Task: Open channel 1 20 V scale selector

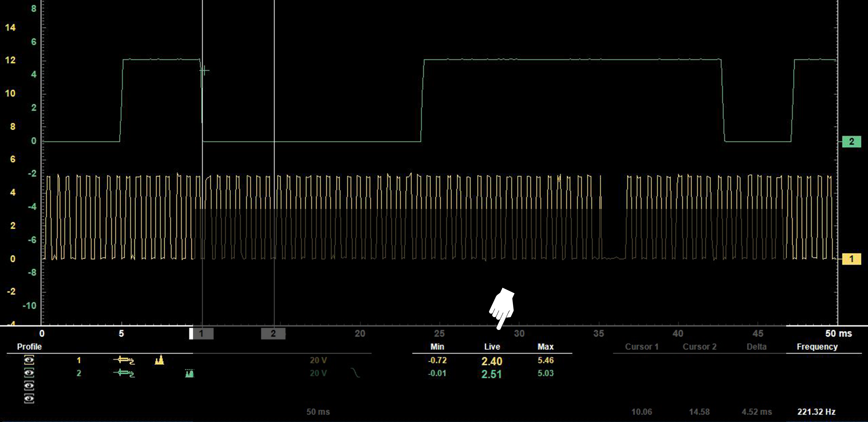Action: point(318,360)
